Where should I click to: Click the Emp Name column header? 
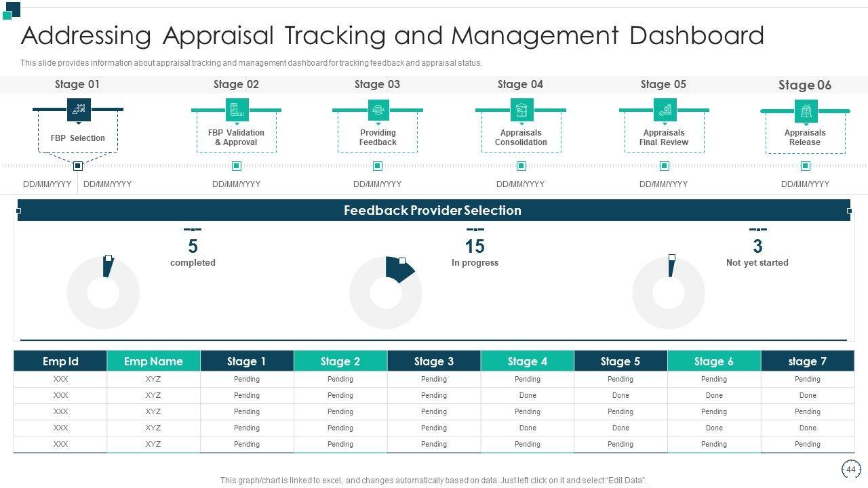pyautogui.click(x=153, y=361)
